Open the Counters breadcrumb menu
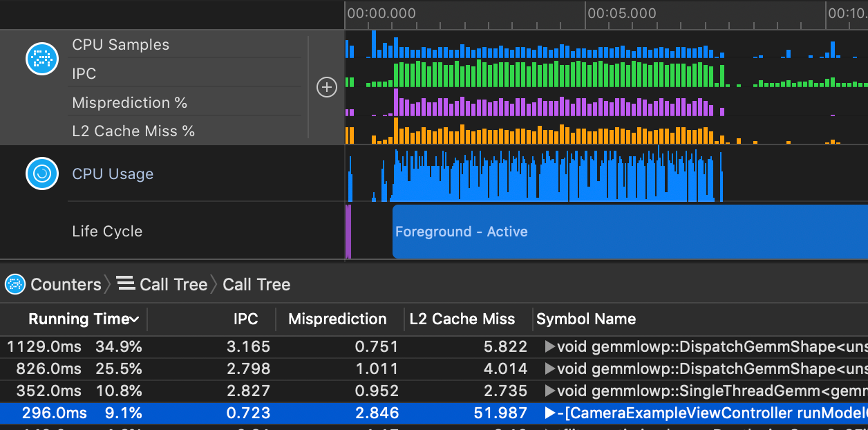 [x=66, y=284]
